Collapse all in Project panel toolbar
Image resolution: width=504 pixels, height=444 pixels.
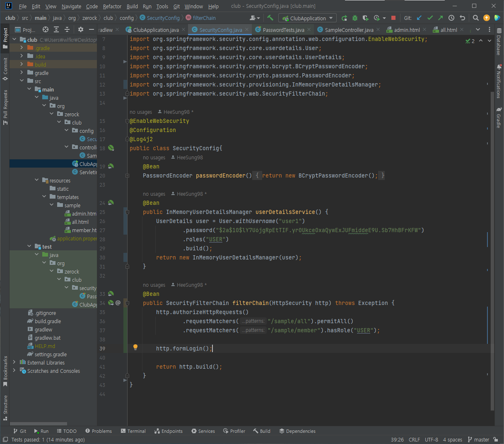click(67, 29)
